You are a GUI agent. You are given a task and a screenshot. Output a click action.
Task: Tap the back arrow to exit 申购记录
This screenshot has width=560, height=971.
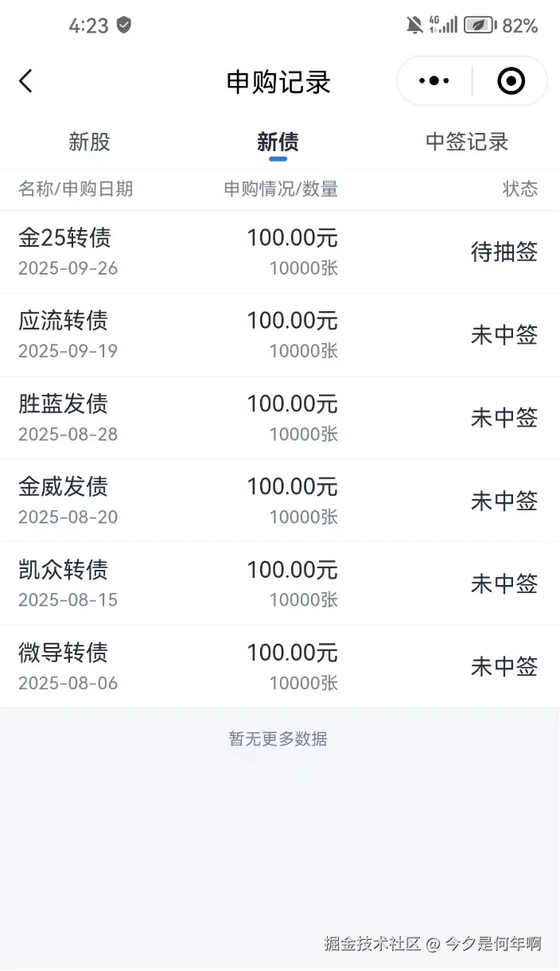(25, 80)
